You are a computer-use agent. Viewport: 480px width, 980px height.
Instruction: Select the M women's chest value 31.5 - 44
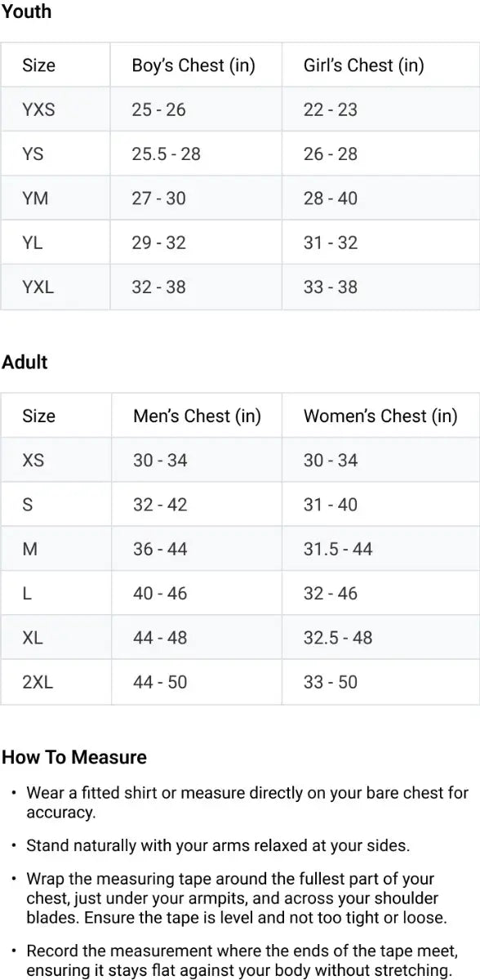(338, 549)
